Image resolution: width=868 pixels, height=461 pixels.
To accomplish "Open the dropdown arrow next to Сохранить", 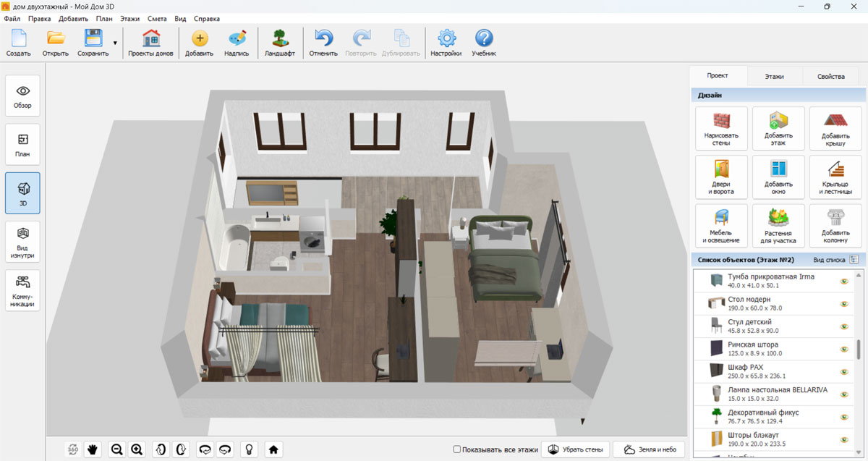I will [115, 43].
